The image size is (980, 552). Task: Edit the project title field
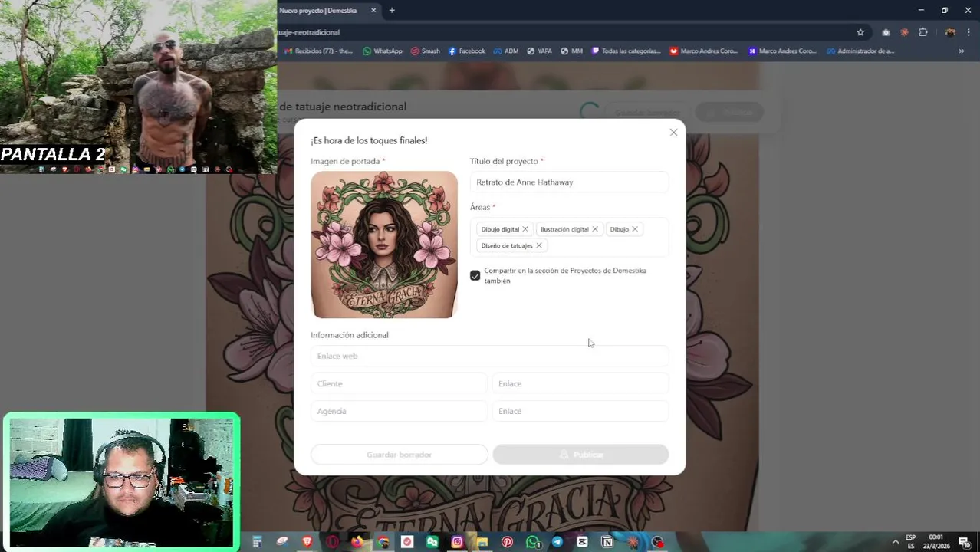pos(569,182)
